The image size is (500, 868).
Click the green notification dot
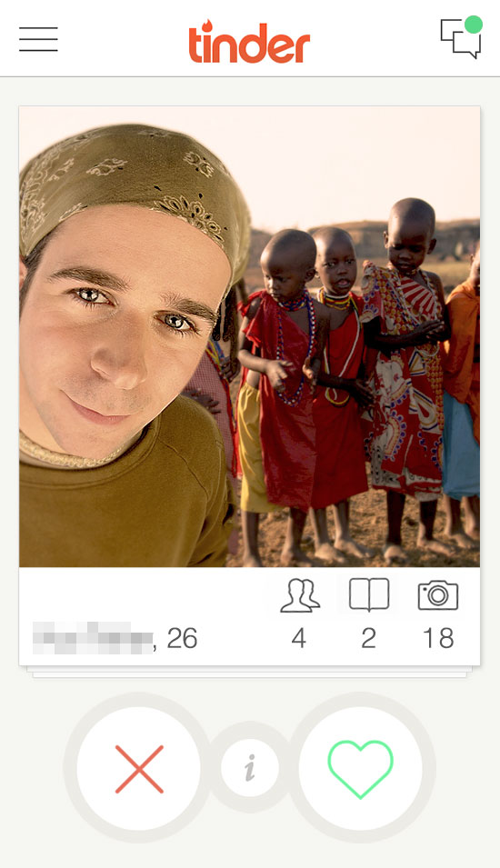473,25
